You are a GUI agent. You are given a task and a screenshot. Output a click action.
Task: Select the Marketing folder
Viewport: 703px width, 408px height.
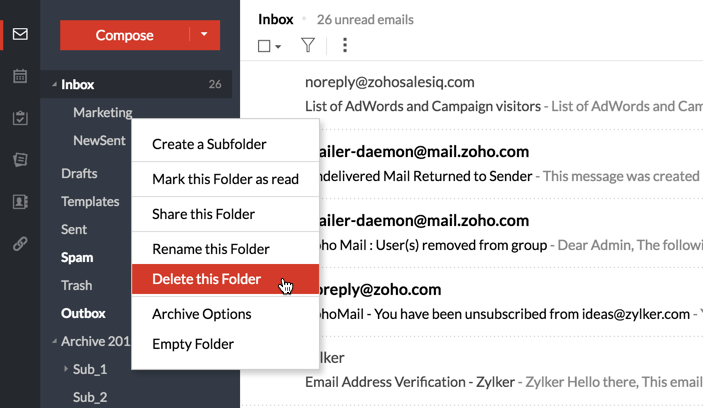point(102,113)
